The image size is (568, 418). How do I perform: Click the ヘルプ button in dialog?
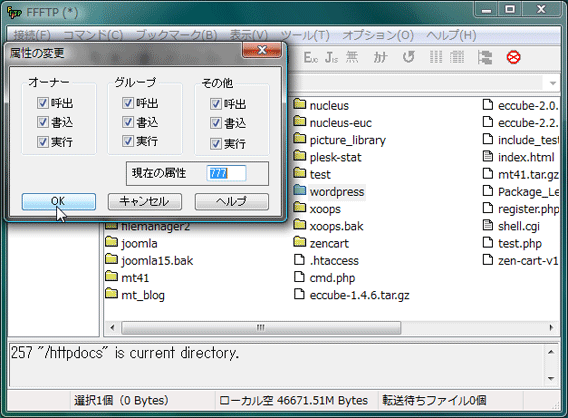pos(232,201)
